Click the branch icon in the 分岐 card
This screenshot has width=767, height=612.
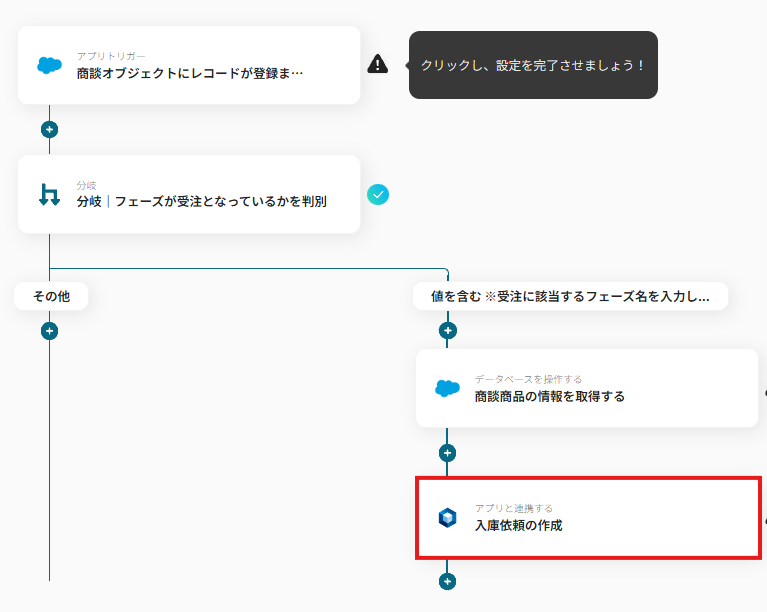[x=49, y=194]
